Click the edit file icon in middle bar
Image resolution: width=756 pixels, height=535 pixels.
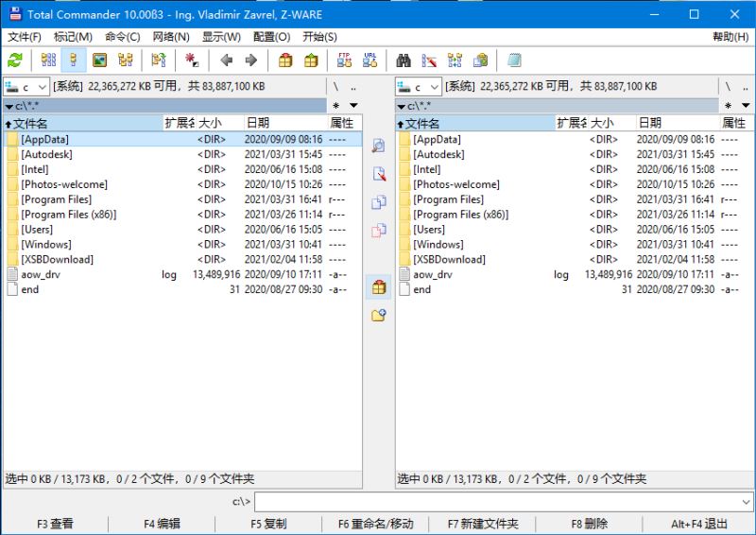379,174
